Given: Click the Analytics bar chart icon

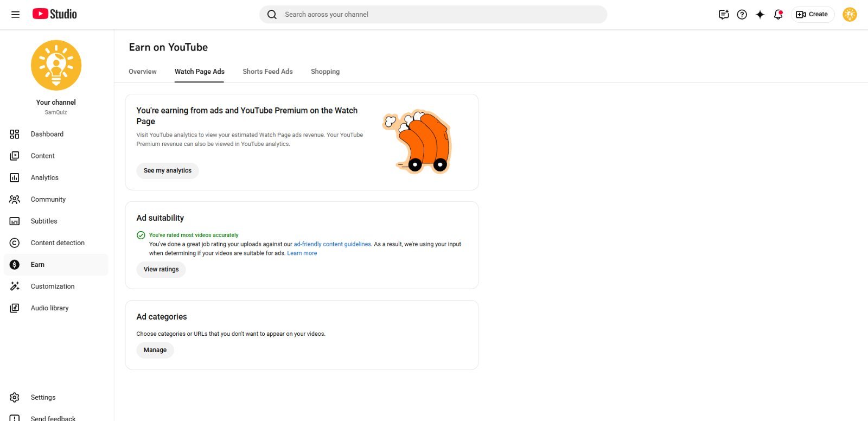Looking at the screenshot, I should (x=15, y=177).
